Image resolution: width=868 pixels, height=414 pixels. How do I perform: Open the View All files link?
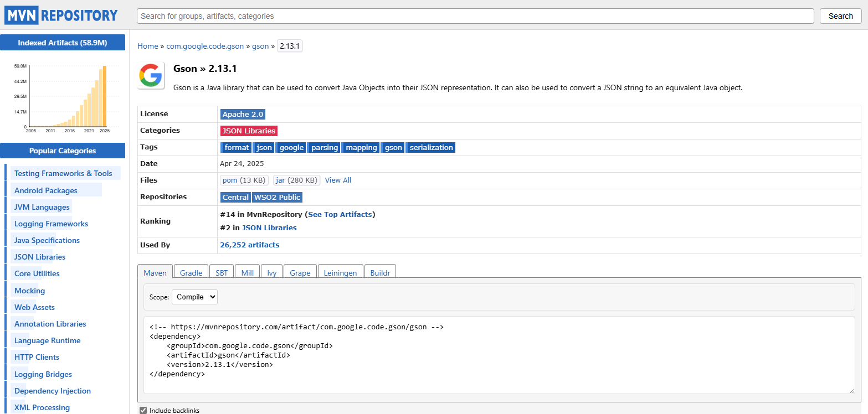click(338, 180)
